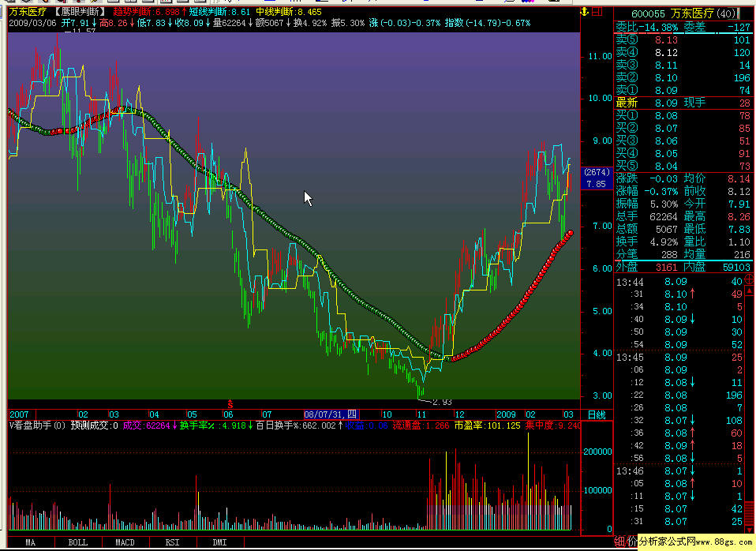Click the 市盈率:101.125 value
The width and height of the screenshot is (756, 551).
488,425
